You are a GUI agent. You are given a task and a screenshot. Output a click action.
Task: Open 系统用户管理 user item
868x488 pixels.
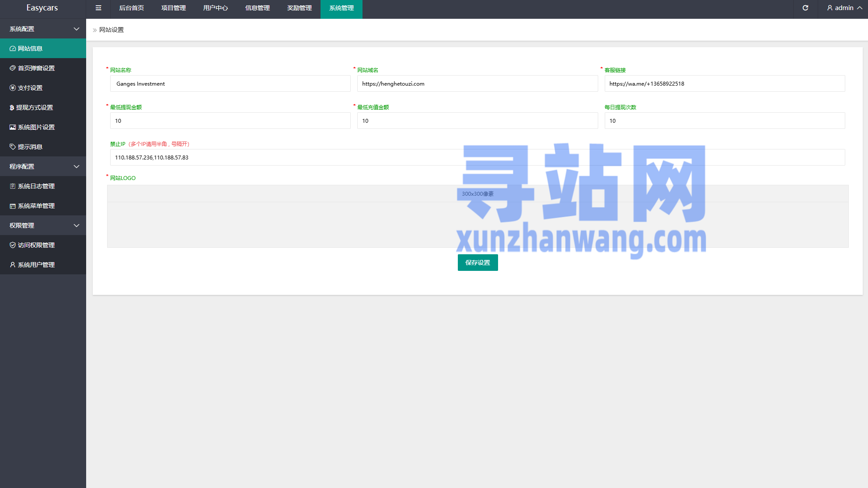tap(36, 265)
